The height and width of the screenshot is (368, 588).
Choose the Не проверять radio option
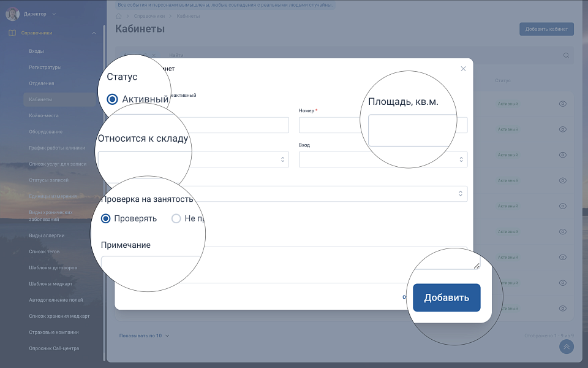[176, 218]
